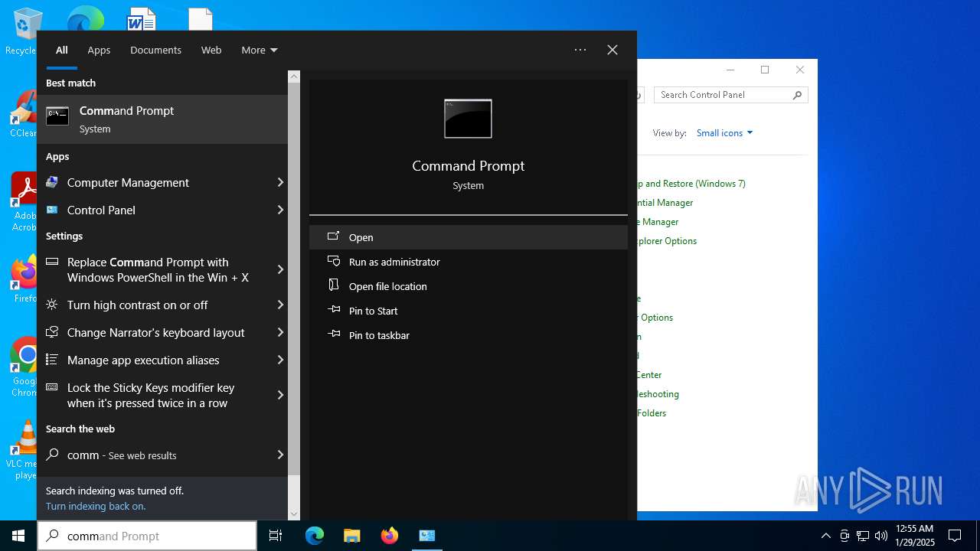Select the All search tab
Screen dimensions: 980x551
61,50
